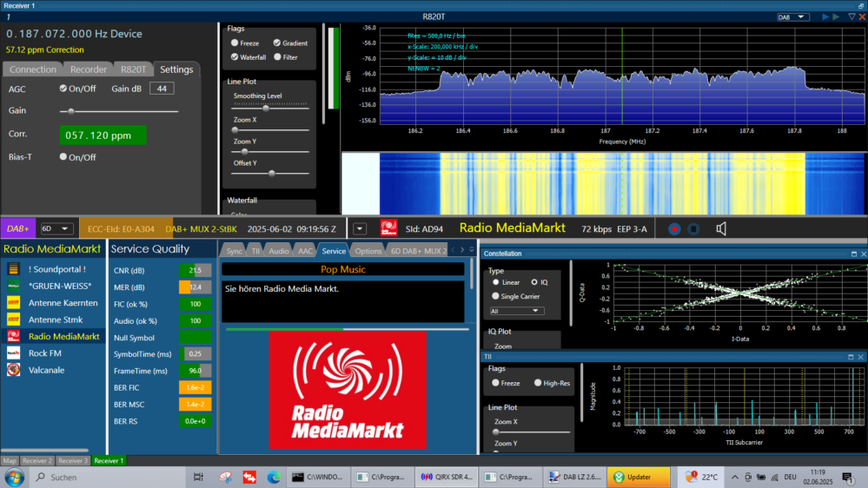Image resolution: width=868 pixels, height=488 pixels.
Task: Maximize the TII panel
Action: (851, 357)
